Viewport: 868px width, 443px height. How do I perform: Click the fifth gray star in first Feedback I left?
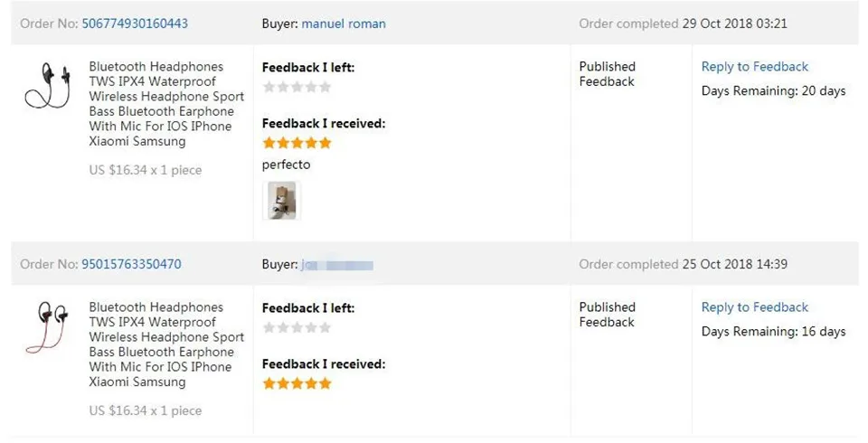[325, 87]
